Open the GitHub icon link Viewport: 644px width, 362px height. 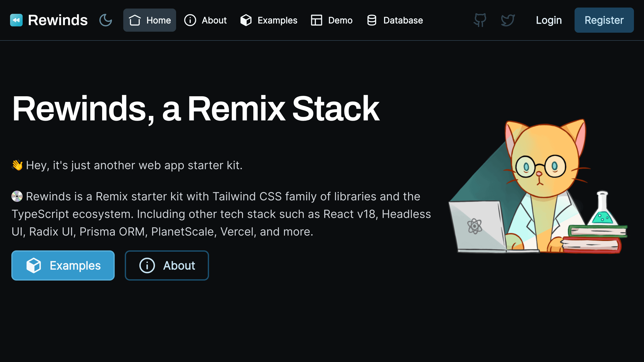tap(480, 20)
